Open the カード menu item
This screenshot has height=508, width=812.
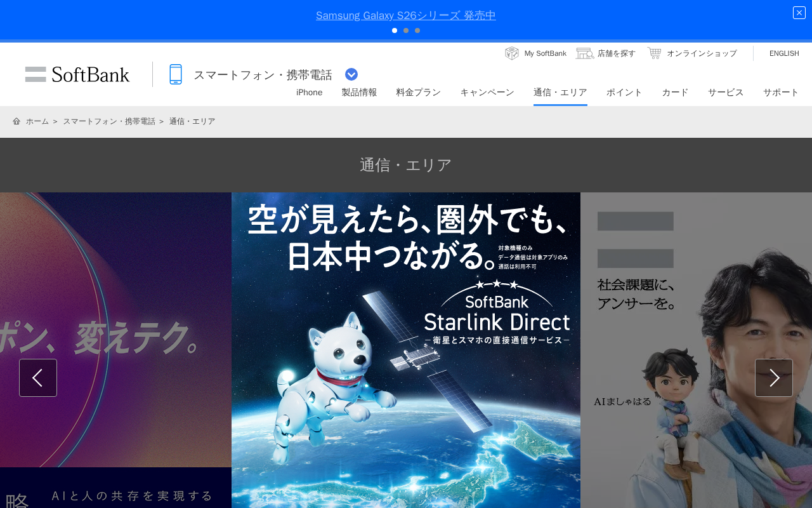(x=675, y=92)
